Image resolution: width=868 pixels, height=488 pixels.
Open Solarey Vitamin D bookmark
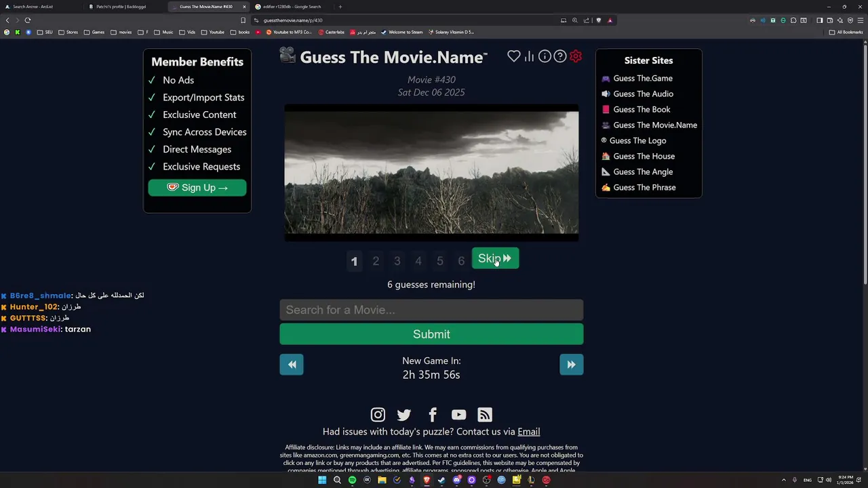451,32
